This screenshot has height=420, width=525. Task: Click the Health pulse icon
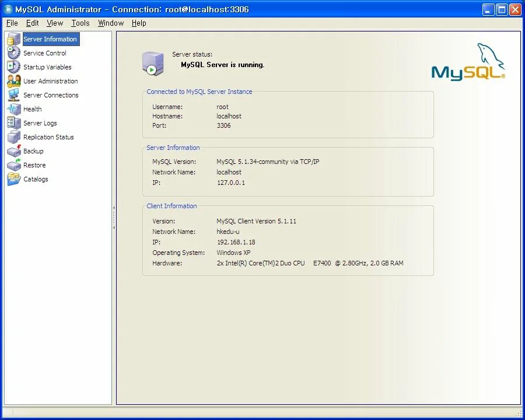click(14, 109)
